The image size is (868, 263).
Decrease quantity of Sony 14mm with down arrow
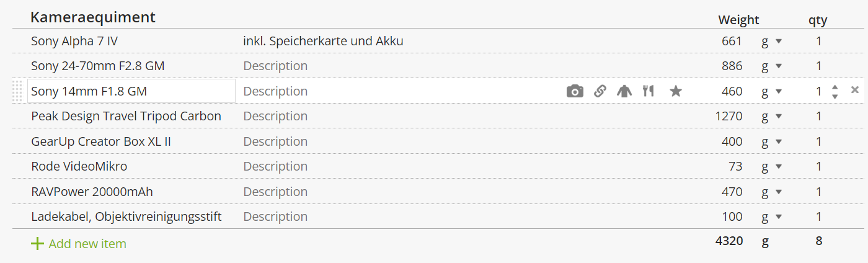[x=835, y=96]
